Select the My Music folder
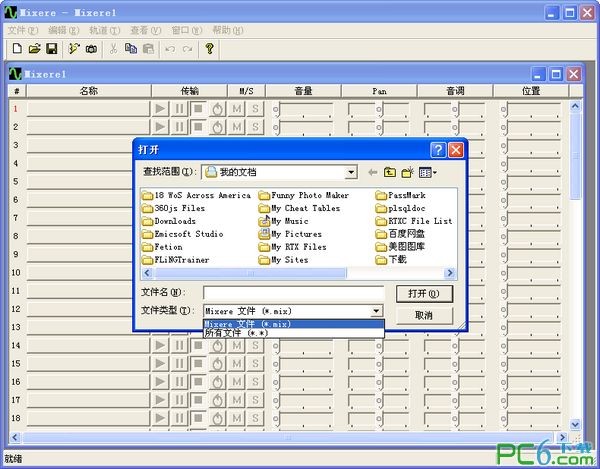Screen dimensions: 600x469 tap(284, 221)
